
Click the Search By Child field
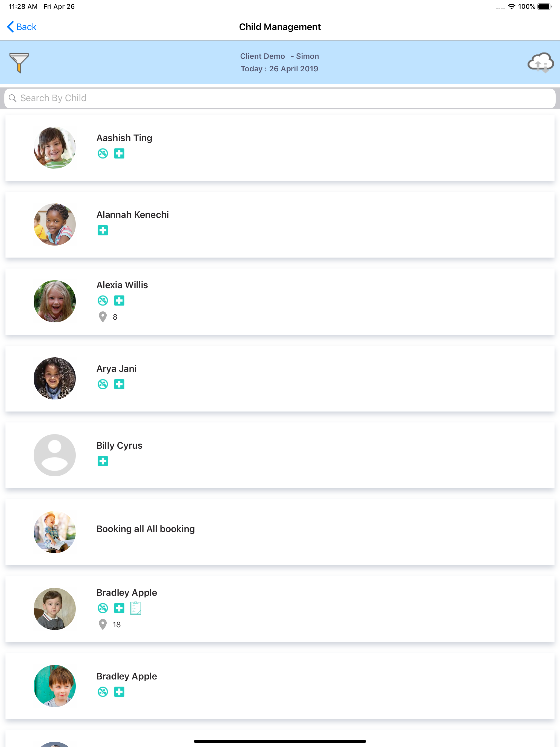[x=280, y=98]
